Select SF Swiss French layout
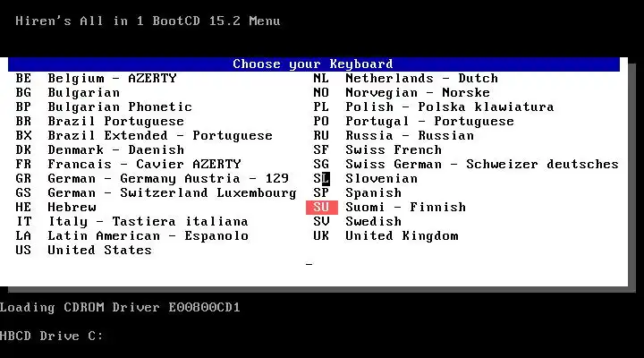The height and width of the screenshot is (358, 644). click(377, 149)
